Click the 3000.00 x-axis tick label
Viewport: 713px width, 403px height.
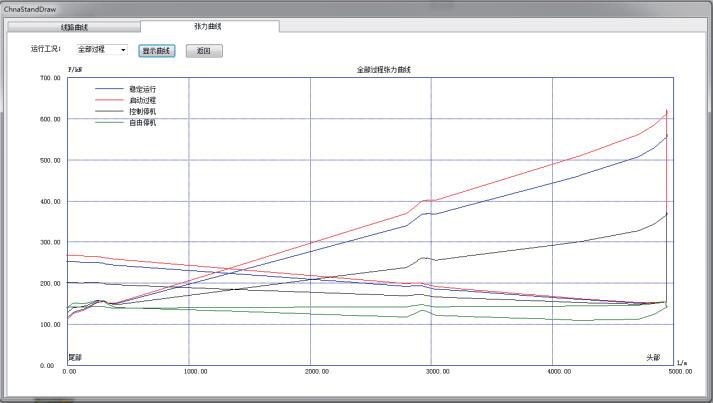437,372
